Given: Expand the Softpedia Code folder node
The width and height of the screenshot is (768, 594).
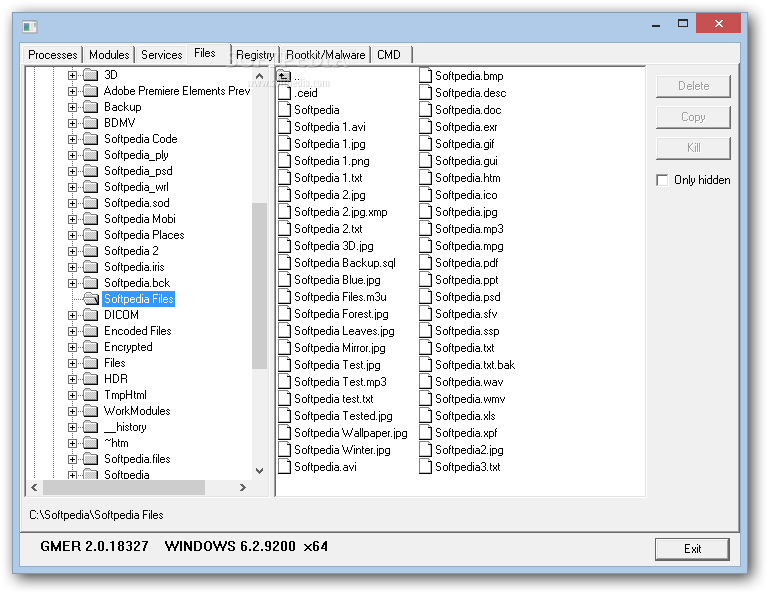Looking at the screenshot, I should (72, 139).
